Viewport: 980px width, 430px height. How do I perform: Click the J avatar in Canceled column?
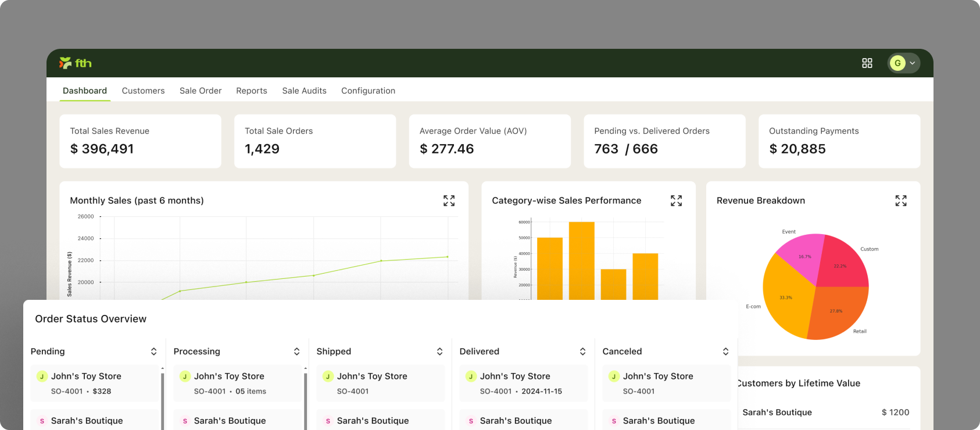point(614,377)
